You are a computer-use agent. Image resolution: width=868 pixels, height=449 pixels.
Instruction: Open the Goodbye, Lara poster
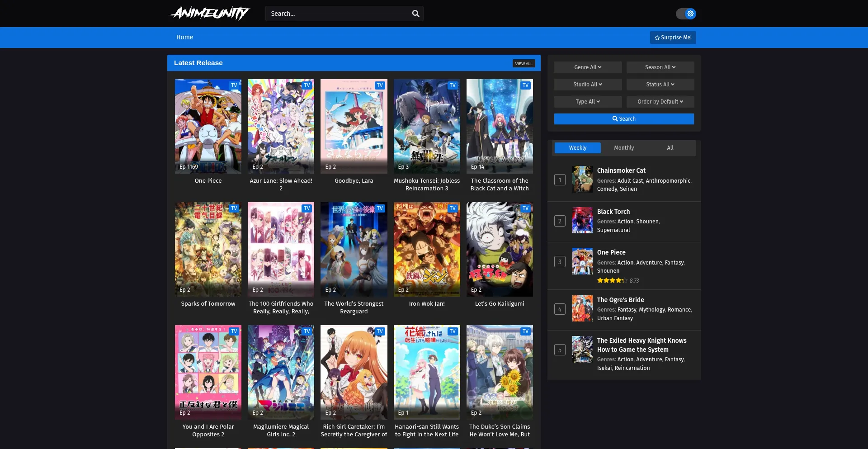click(x=354, y=126)
